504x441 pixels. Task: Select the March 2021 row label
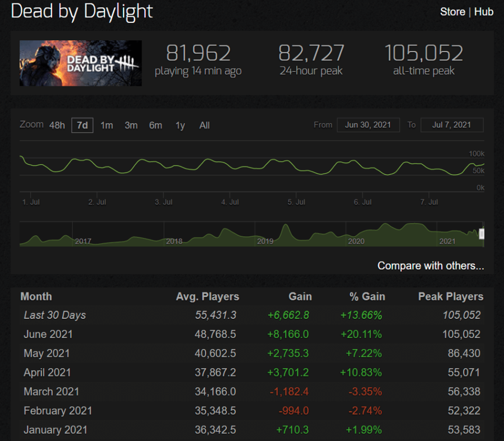click(52, 392)
